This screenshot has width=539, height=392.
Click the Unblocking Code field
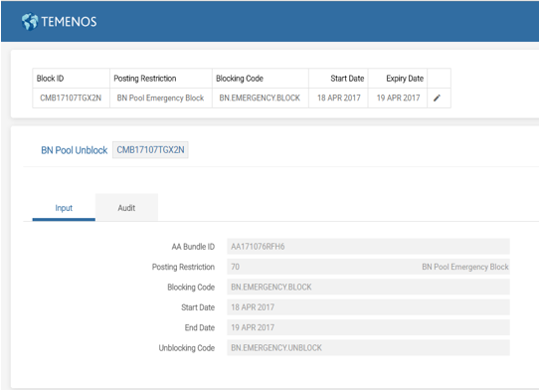click(368, 348)
